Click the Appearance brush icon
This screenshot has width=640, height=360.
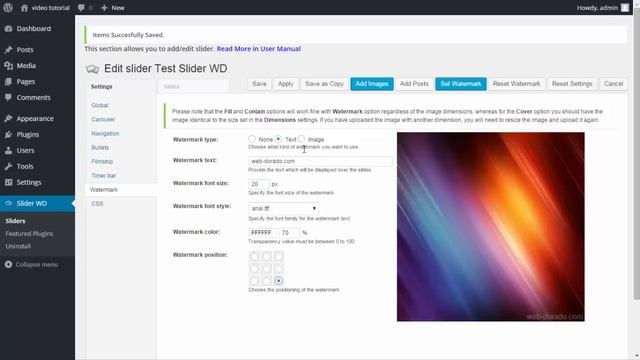click(x=9, y=118)
